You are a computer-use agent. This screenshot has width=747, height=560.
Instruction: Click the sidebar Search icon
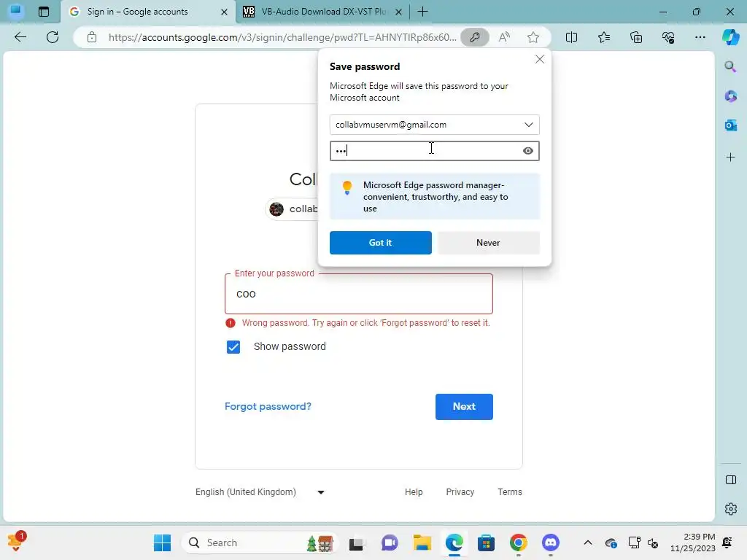coord(730,66)
